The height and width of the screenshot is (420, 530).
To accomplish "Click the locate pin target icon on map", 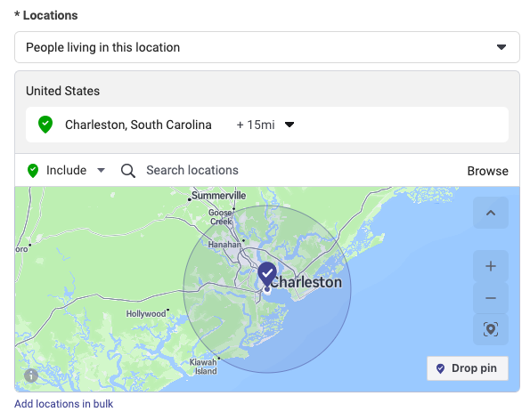I will click(x=491, y=329).
